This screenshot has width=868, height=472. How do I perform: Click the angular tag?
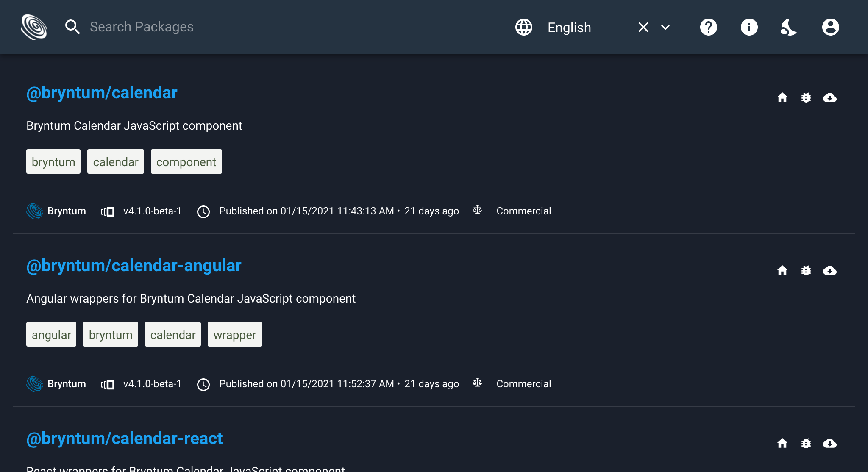click(51, 334)
